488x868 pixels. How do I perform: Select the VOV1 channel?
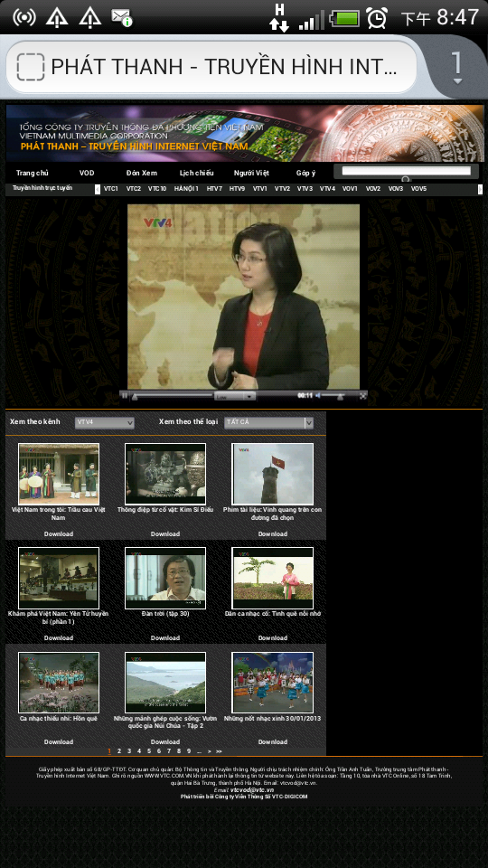[350, 189]
